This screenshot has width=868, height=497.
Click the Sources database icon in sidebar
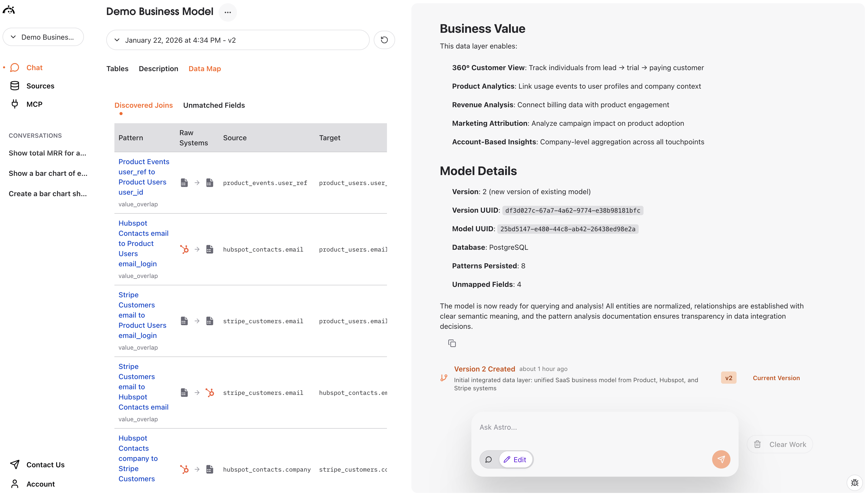pos(15,86)
